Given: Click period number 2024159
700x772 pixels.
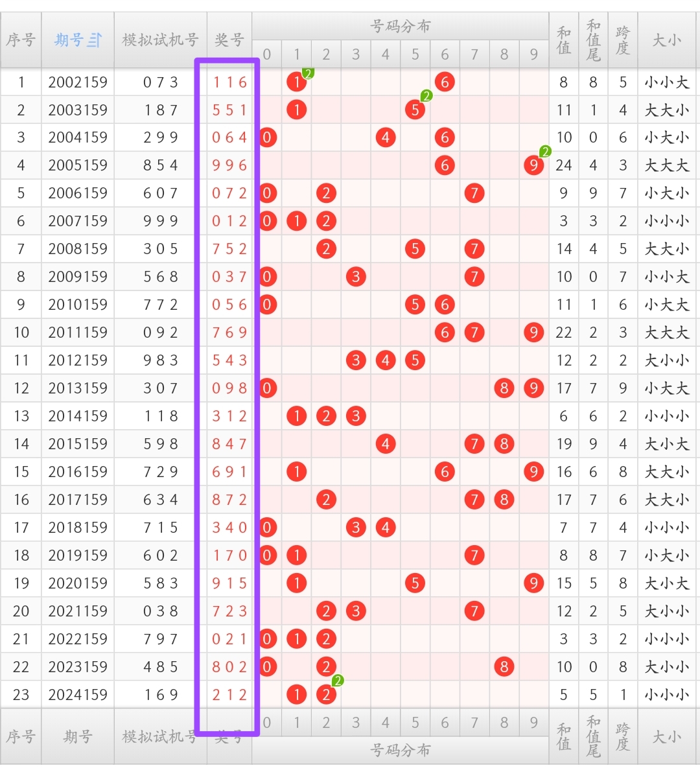Looking at the screenshot, I should pos(78,694).
